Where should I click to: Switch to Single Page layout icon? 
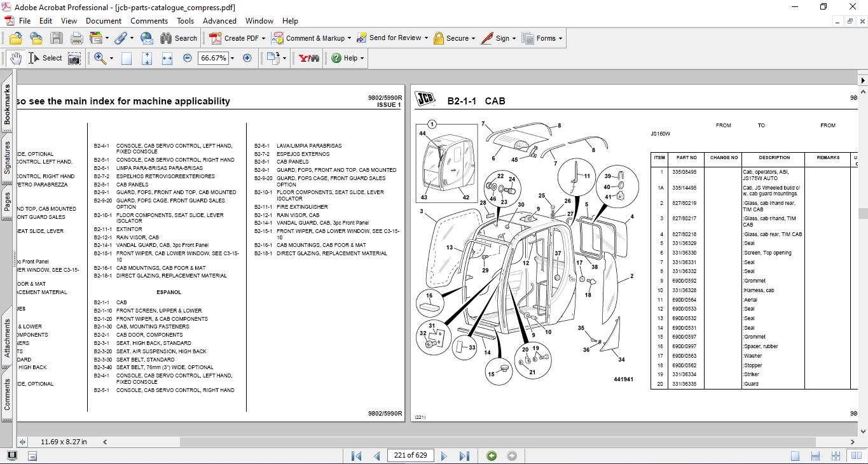pyautogui.click(x=796, y=456)
